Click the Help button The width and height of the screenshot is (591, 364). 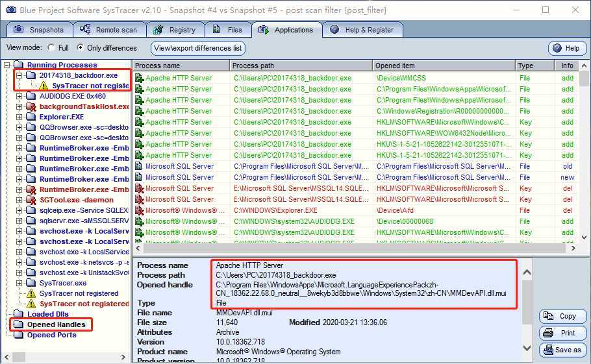(x=567, y=48)
